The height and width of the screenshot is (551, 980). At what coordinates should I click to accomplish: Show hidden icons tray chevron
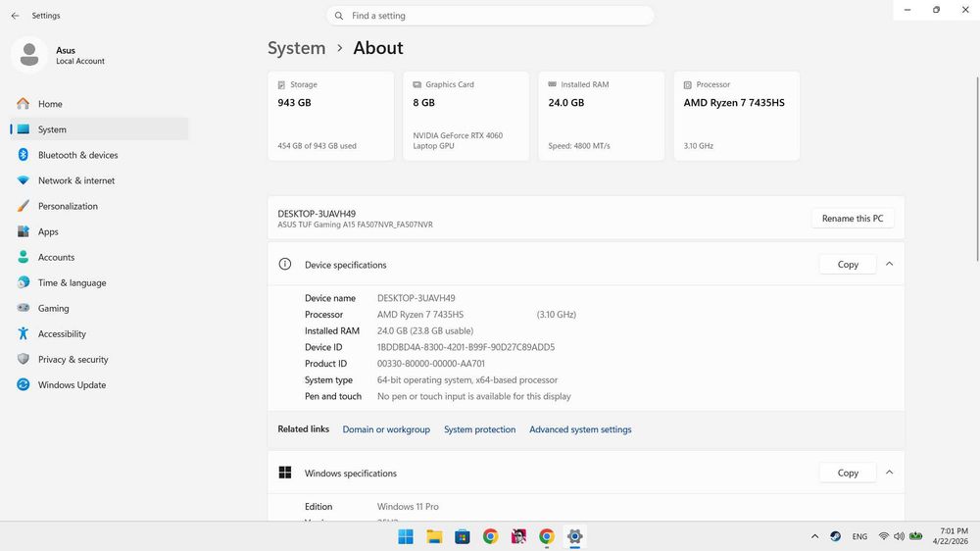click(814, 536)
